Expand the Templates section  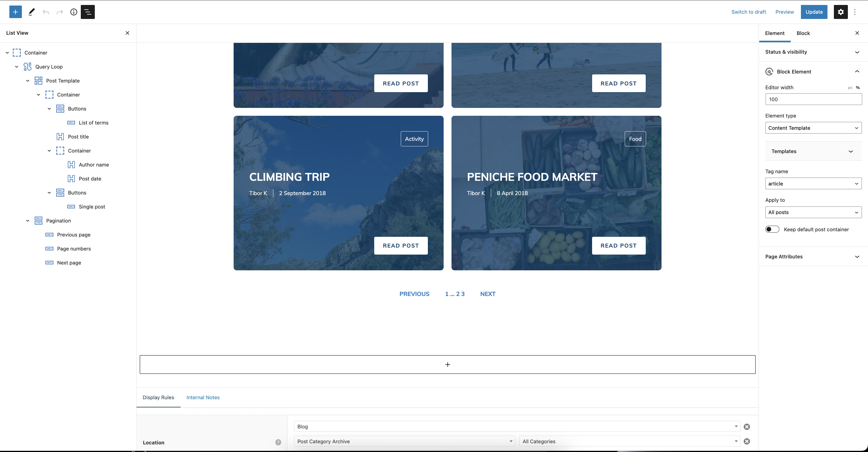(x=813, y=152)
